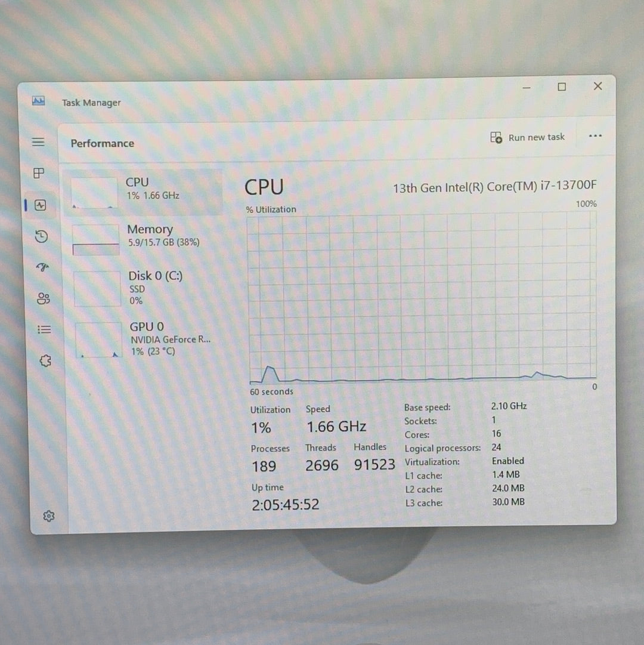Click the 2696 threads value

tap(322, 465)
